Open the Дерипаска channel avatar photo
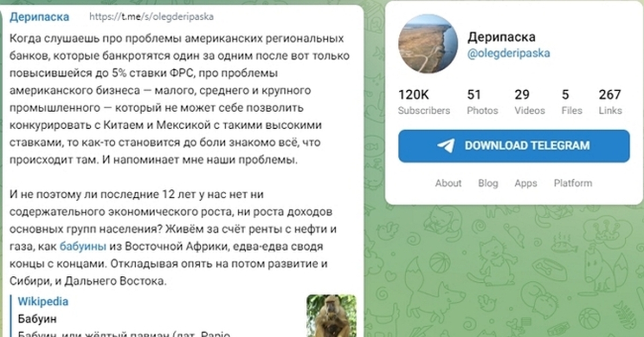644x337 pixels. point(428,43)
